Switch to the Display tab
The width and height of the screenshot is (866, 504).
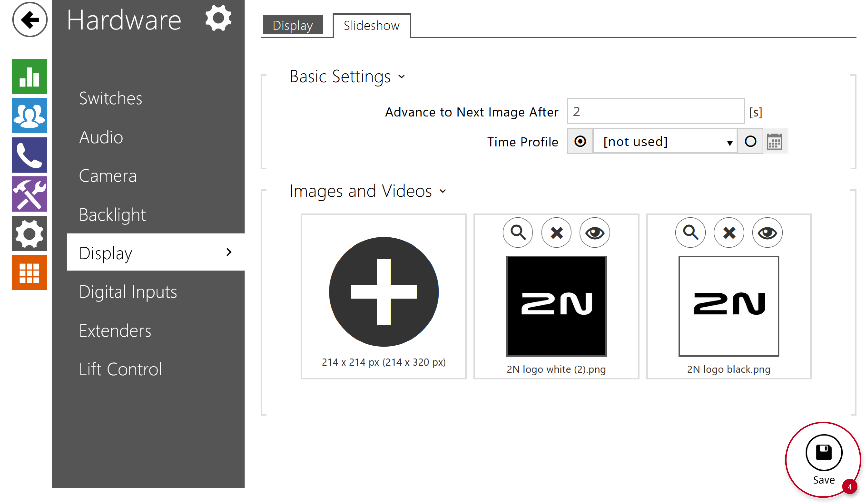pos(292,25)
